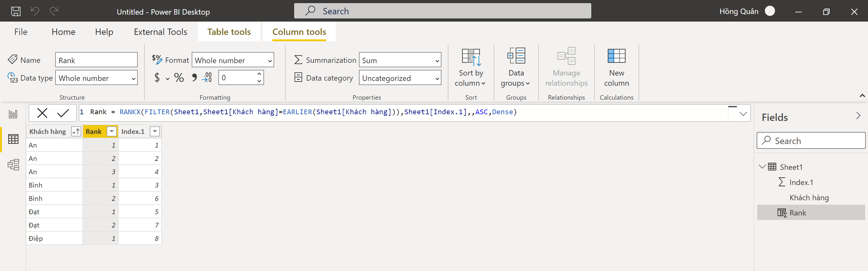Screen dimensions: 868x271
Task: Collapse the Sheet1 table tree
Action: tap(762, 167)
